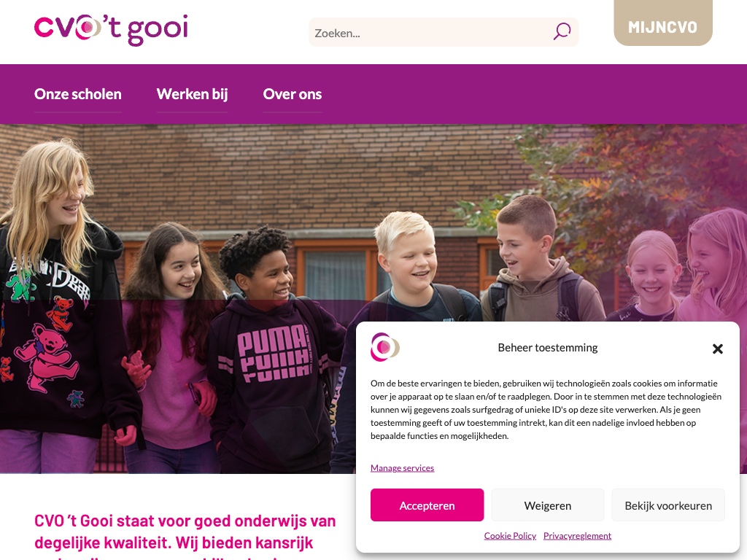Open the Werken bij menu
Image resolution: width=747 pixels, height=560 pixels.
click(192, 94)
